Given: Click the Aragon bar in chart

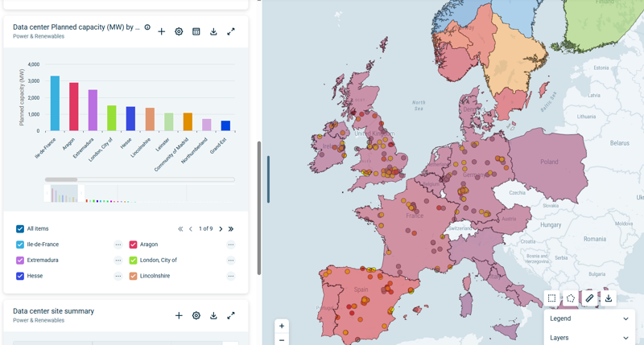Looking at the screenshot, I should (x=74, y=107).
